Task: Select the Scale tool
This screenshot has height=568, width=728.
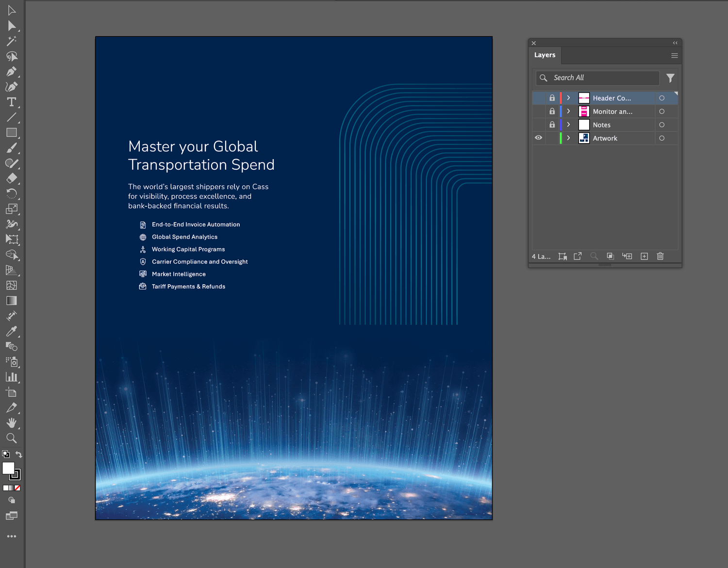Action: 12,209
